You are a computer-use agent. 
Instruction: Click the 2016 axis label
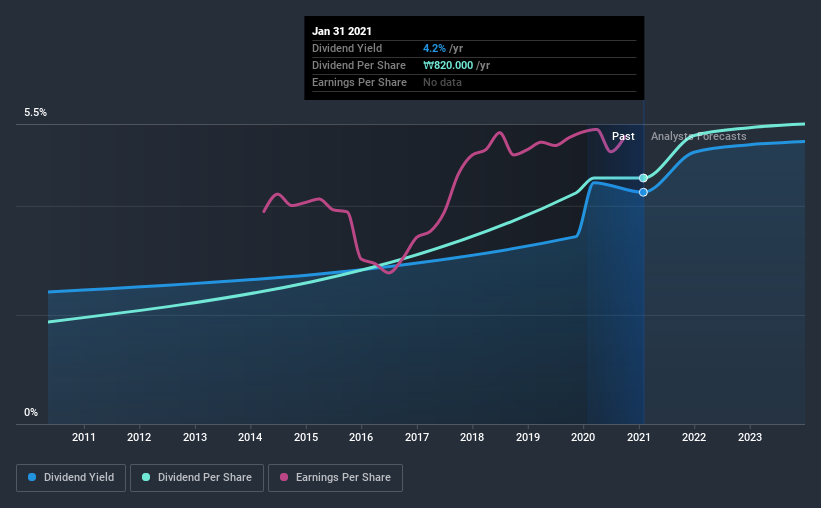[x=361, y=437]
